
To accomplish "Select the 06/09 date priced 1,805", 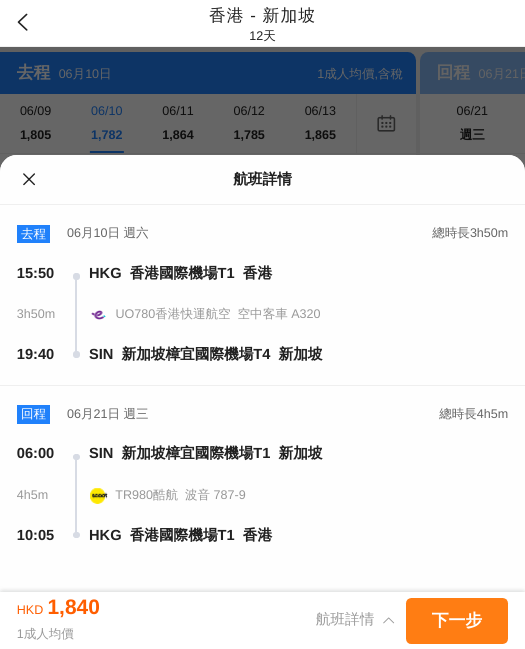I will (36, 123).
